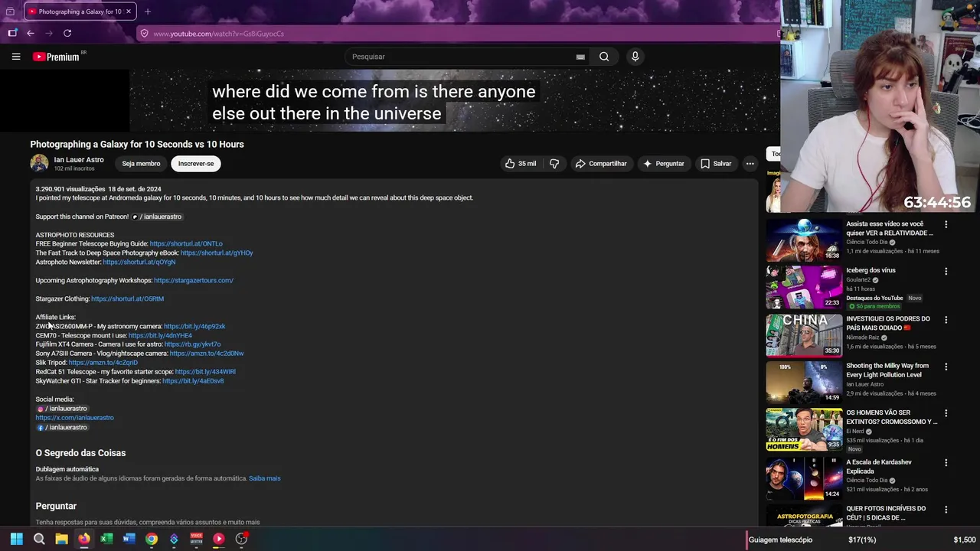Open Ian Lauer Astro channel avatar
This screenshot has height=551, width=980.
[x=39, y=163]
